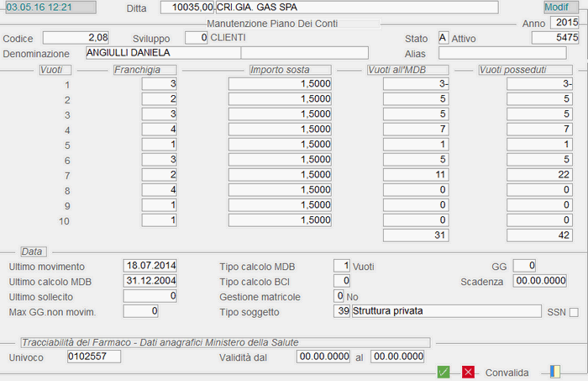Screen dimensions: 588x381
Task: Click the Anno field showing 2015
Action: 564,22
